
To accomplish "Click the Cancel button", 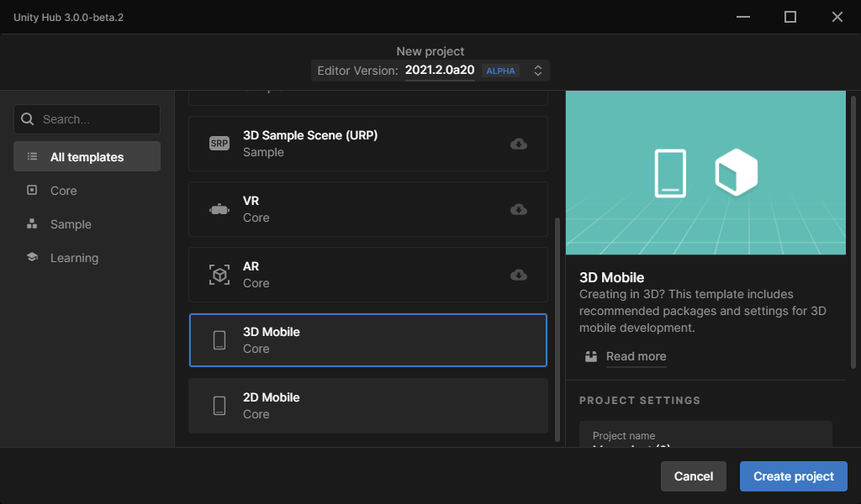I will [x=693, y=476].
